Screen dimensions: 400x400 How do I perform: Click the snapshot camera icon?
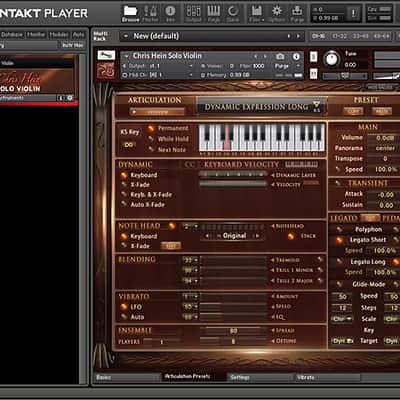(280, 56)
